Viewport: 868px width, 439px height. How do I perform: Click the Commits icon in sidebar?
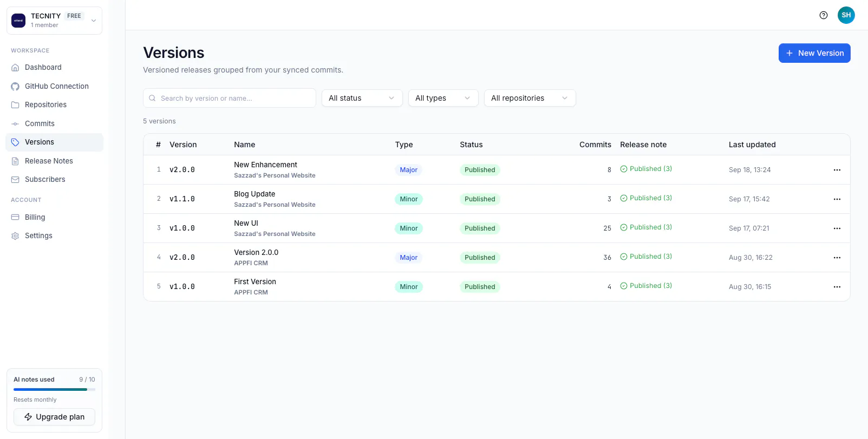point(15,124)
